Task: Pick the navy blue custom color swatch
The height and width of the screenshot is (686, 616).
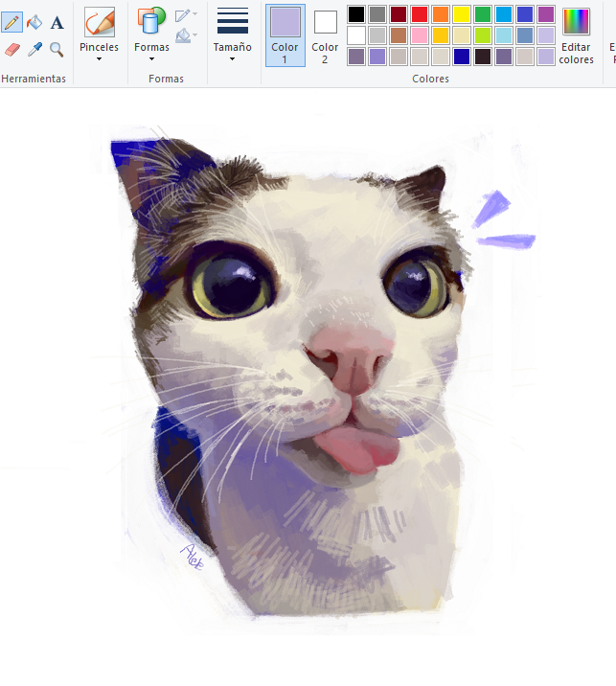Action: (462, 57)
